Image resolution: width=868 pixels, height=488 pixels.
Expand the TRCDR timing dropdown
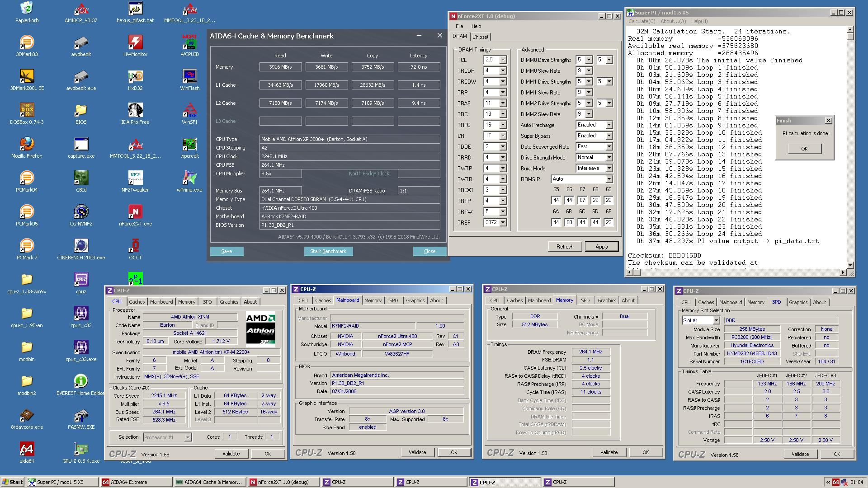(502, 71)
